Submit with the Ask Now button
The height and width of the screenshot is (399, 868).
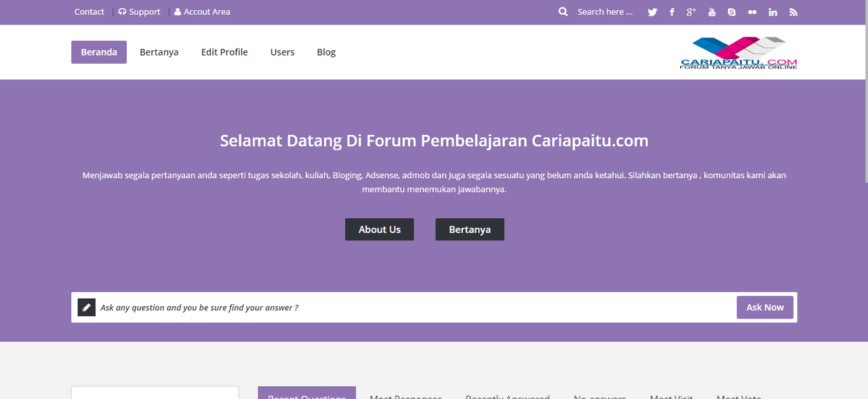tap(765, 308)
